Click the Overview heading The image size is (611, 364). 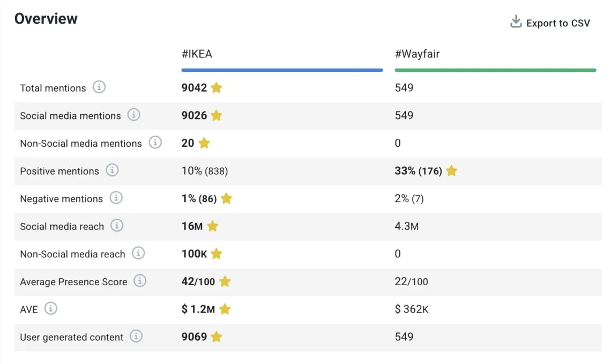tap(46, 19)
